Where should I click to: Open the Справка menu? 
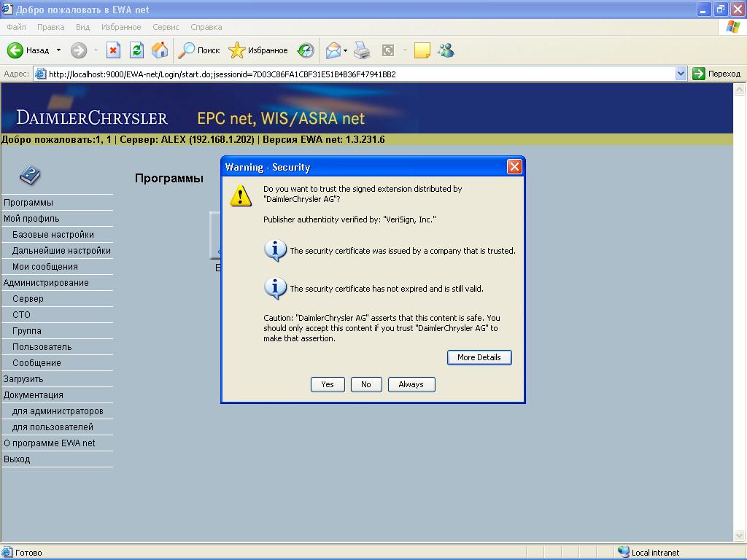[x=206, y=27]
